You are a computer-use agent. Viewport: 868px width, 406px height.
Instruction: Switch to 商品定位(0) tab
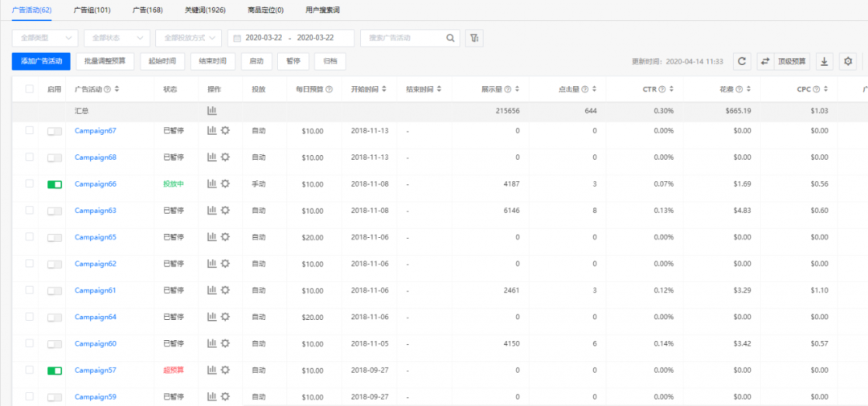(x=266, y=10)
